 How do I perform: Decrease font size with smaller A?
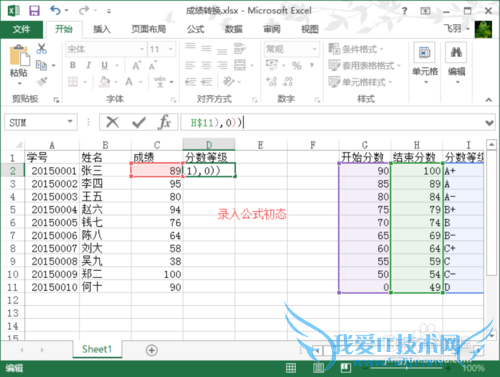click(153, 65)
